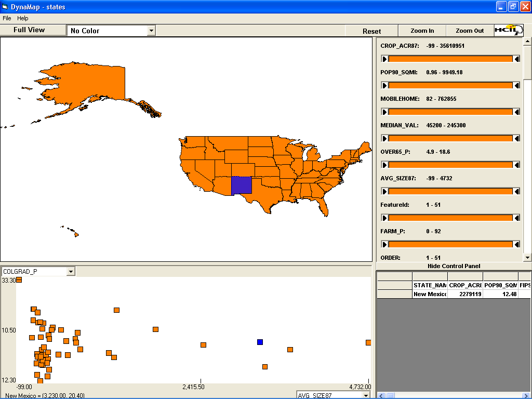Click the data table's left scroll arrow

[381, 395]
